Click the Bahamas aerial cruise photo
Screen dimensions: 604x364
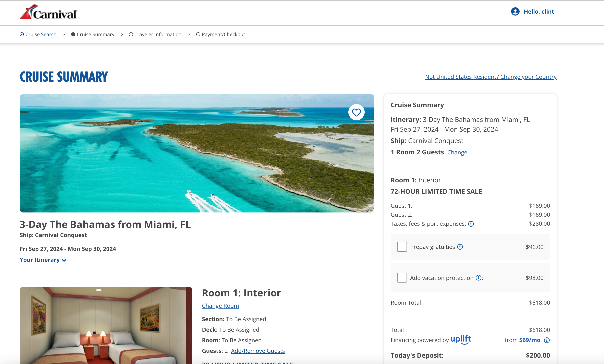click(197, 153)
